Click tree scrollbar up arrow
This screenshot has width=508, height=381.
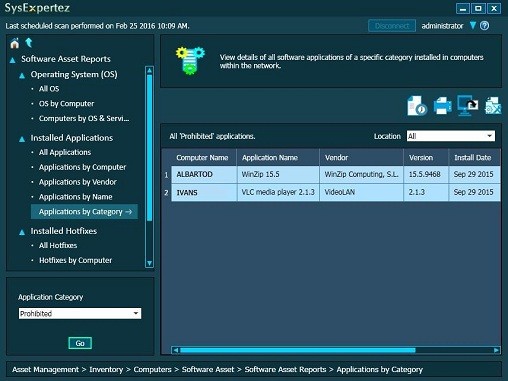[149, 70]
